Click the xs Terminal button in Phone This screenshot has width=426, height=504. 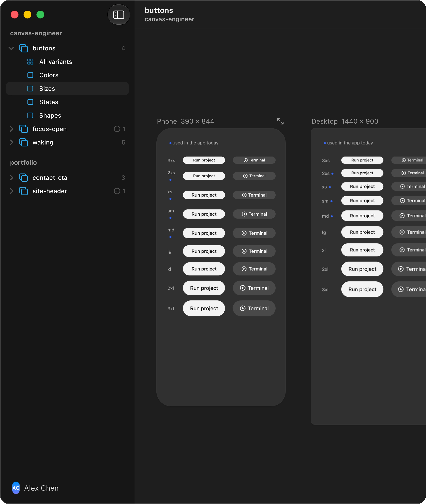[x=254, y=195]
